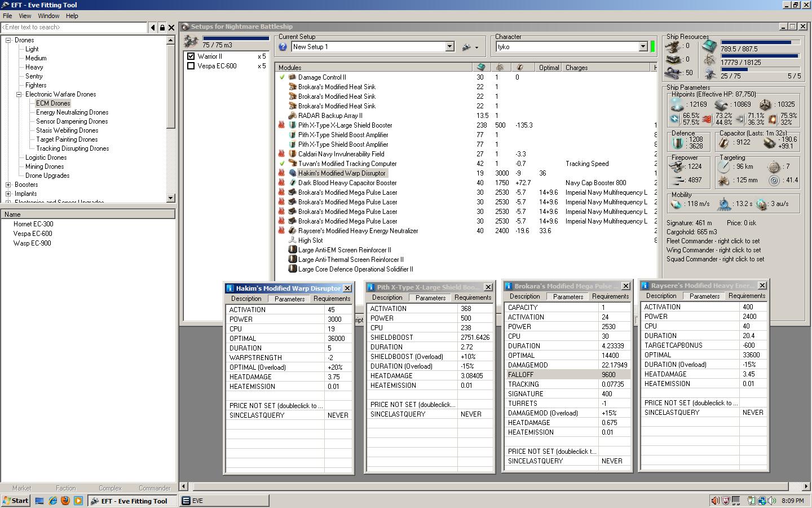Click Fleet Commander right click to set text
Viewport: 812px width, 508px height.
[713, 241]
